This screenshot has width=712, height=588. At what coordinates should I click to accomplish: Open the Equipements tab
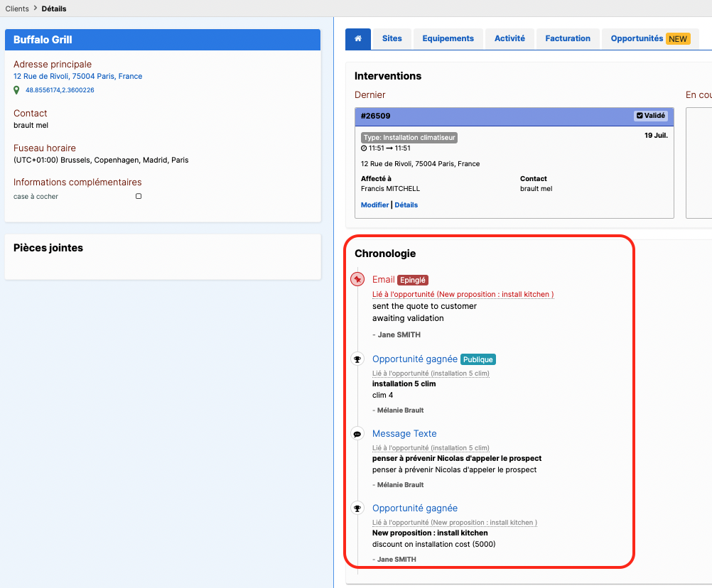click(x=448, y=38)
